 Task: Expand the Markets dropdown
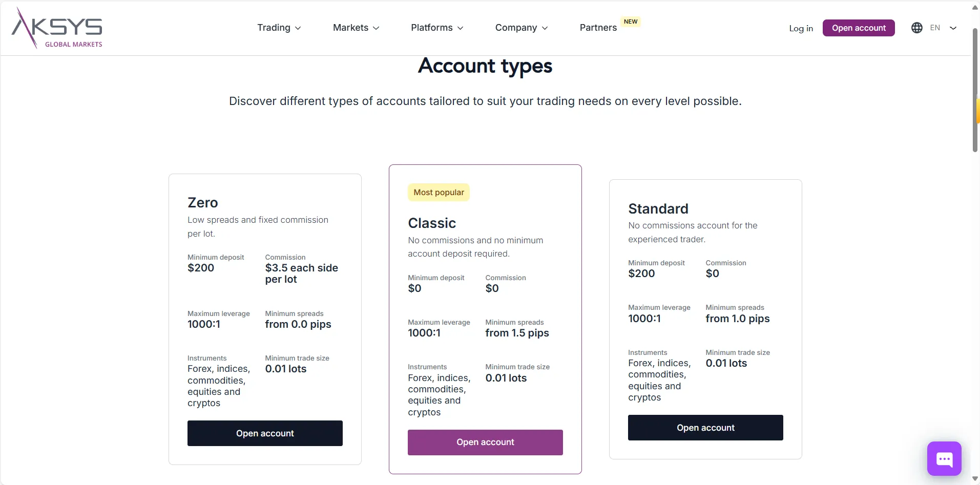click(x=356, y=28)
